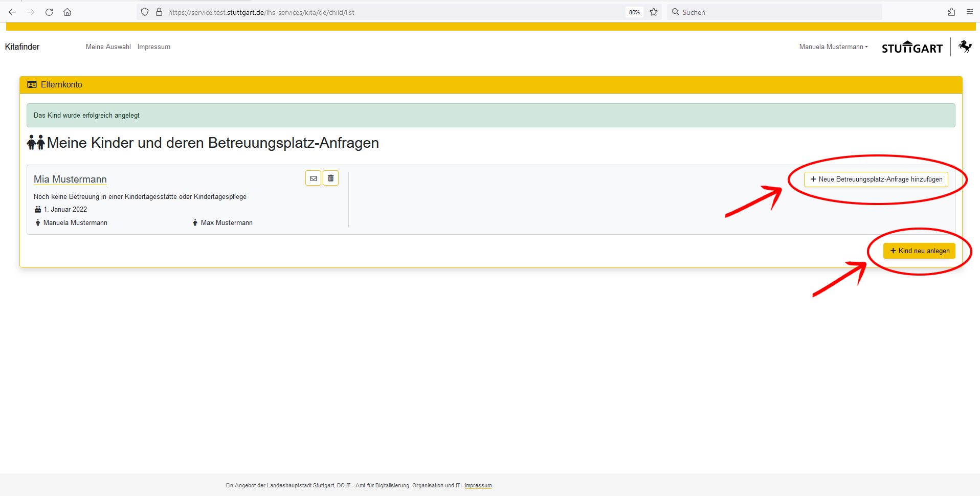
Task: Open Impressum in top navigation
Action: 153,47
